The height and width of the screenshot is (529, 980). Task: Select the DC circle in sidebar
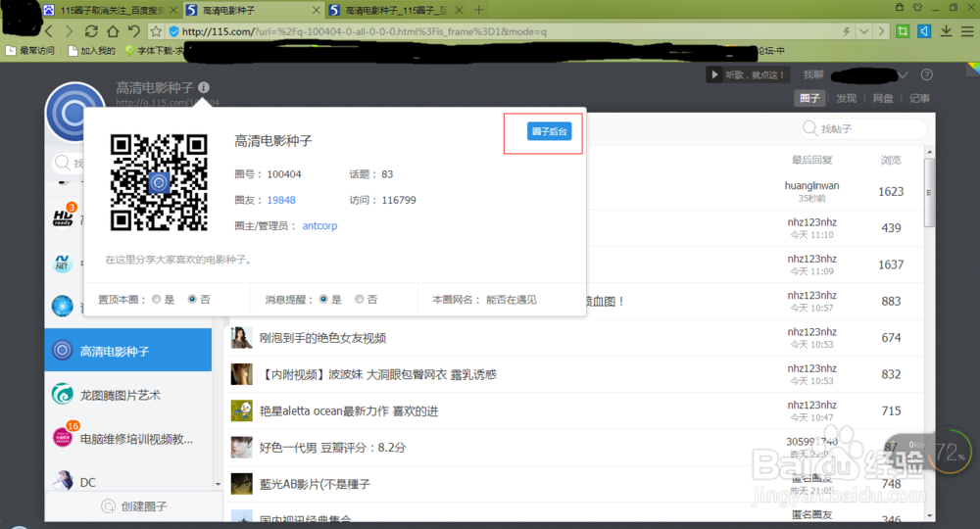tap(128, 482)
